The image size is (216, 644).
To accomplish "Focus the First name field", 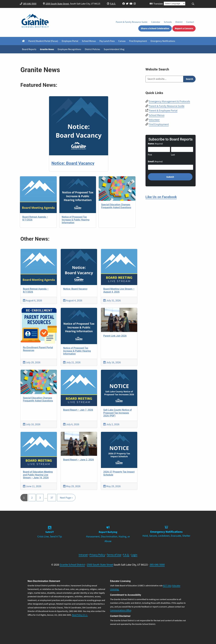I will click(x=159, y=149).
